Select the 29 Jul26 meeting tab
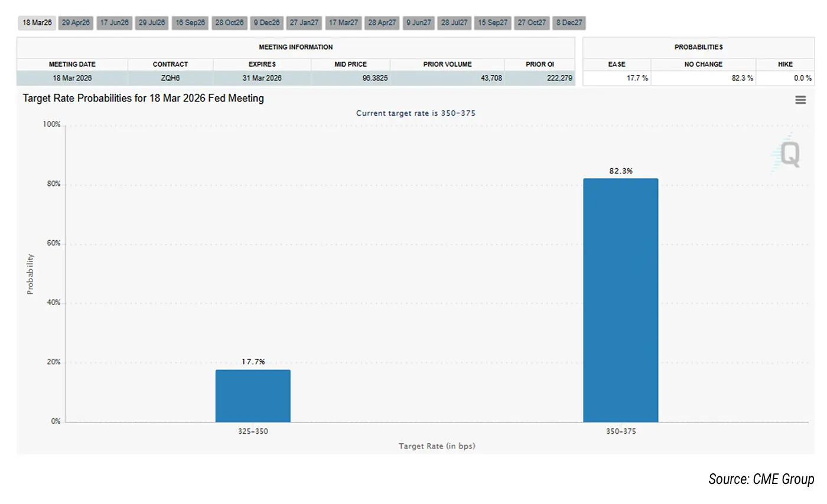 [152, 23]
